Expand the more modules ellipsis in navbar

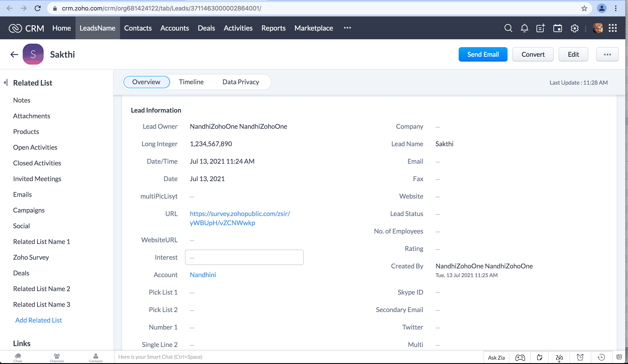(x=347, y=28)
